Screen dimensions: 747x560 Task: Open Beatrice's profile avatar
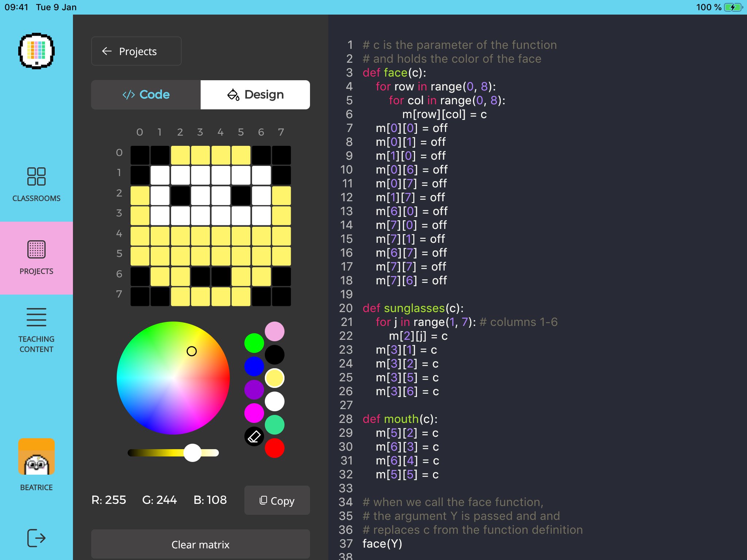pos(36,457)
